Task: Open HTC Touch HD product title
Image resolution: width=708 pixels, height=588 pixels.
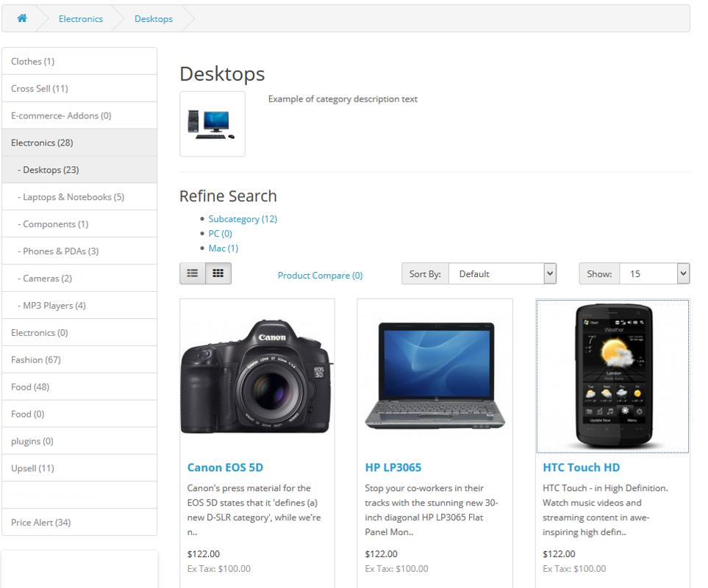Action: pos(582,467)
